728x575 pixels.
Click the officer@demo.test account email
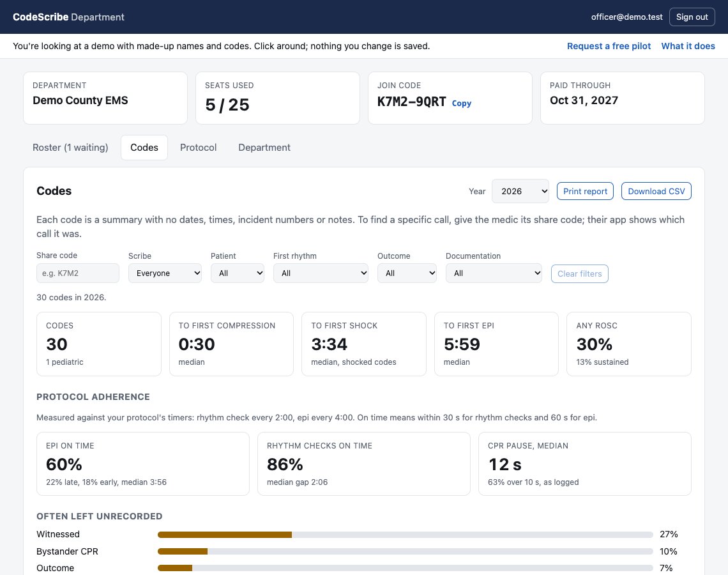click(627, 17)
